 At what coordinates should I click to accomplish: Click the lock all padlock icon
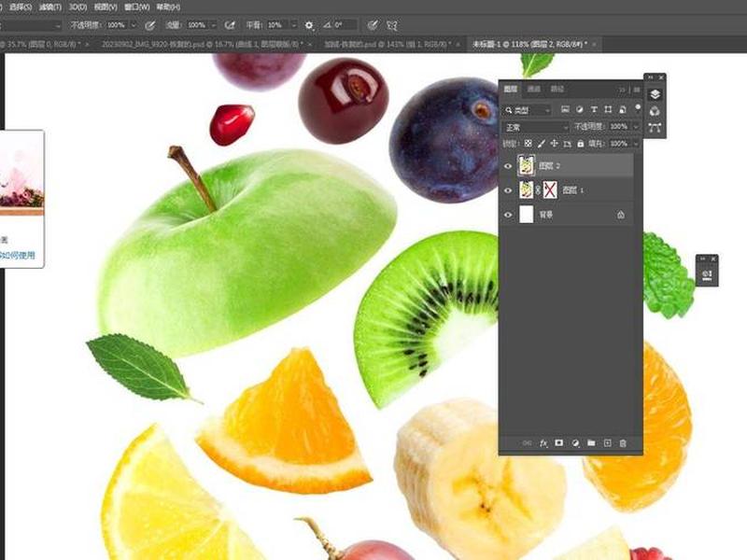tap(580, 144)
